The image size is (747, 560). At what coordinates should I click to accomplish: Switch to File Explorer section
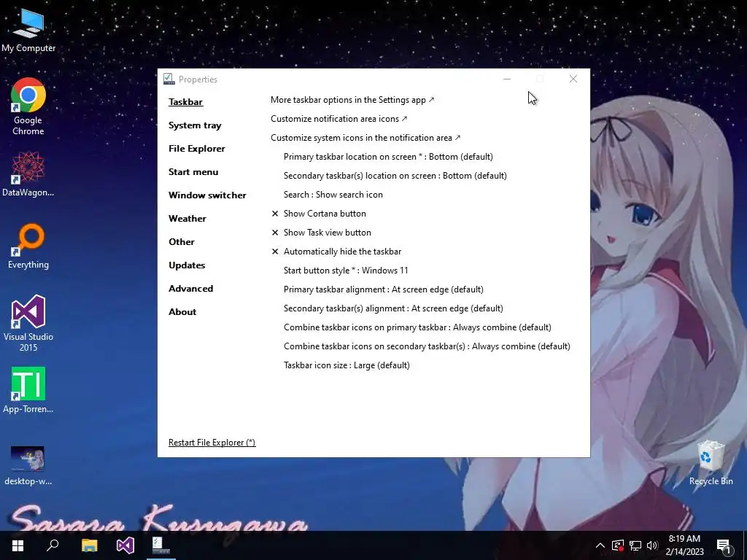point(197,149)
